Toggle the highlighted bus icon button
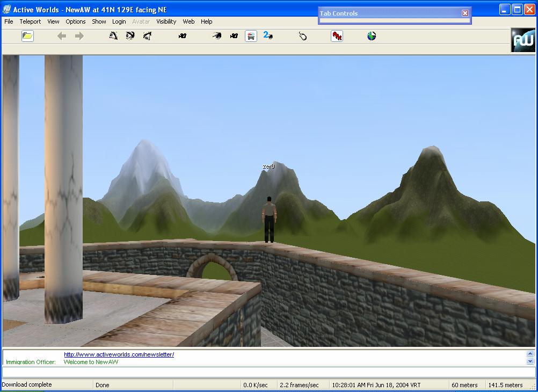 click(251, 36)
